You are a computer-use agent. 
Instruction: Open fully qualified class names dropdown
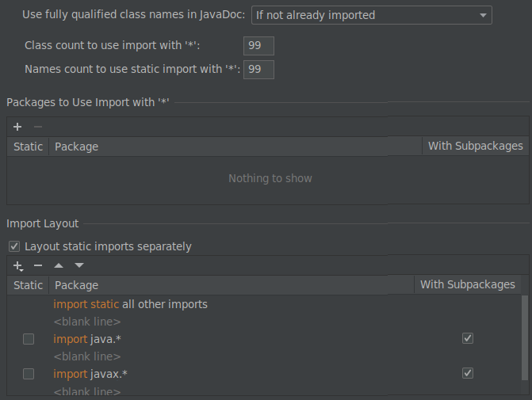click(371, 15)
